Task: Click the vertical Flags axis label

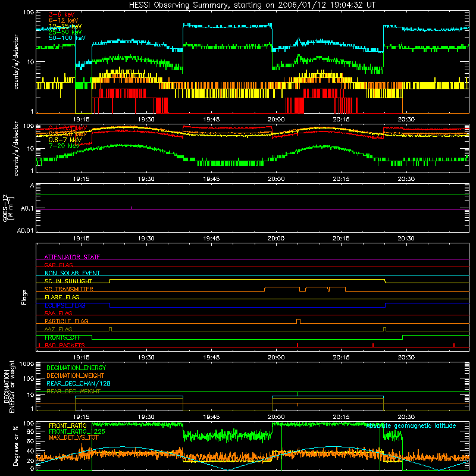Action: click(x=24, y=297)
